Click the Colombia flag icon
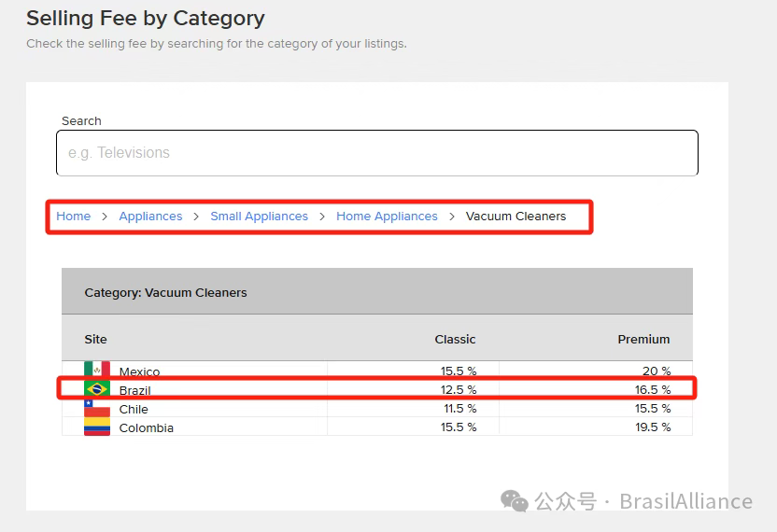The width and height of the screenshot is (777, 532). click(97, 427)
